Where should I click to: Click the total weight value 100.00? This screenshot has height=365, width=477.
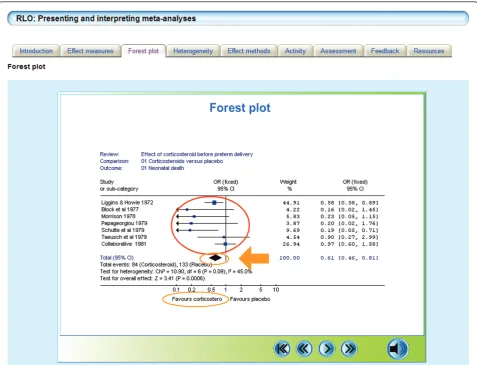(x=289, y=258)
